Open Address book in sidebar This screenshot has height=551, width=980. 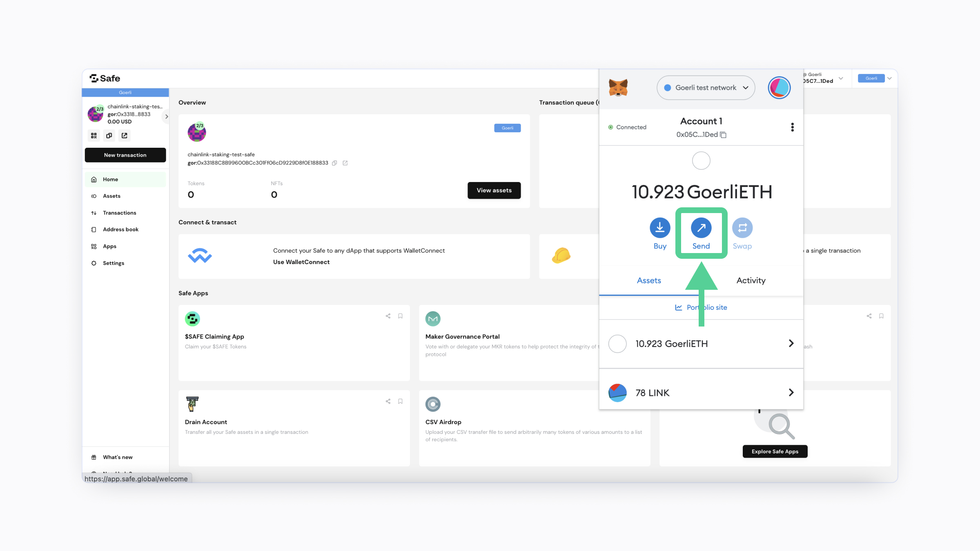click(x=125, y=230)
